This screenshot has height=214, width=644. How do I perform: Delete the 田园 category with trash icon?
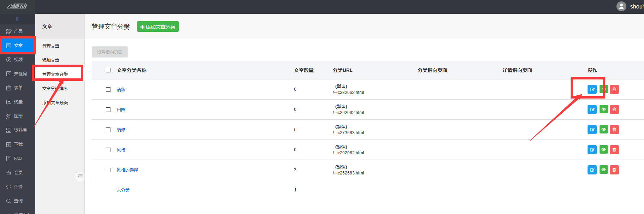coord(614,109)
